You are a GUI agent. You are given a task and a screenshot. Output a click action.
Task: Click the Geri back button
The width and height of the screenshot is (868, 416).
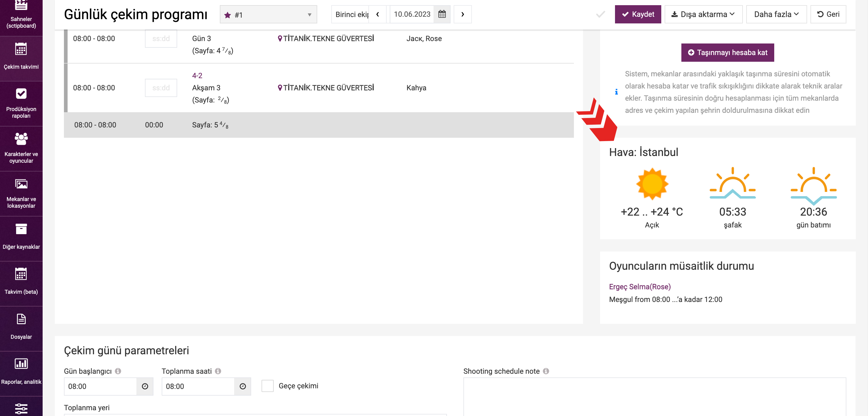point(828,14)
